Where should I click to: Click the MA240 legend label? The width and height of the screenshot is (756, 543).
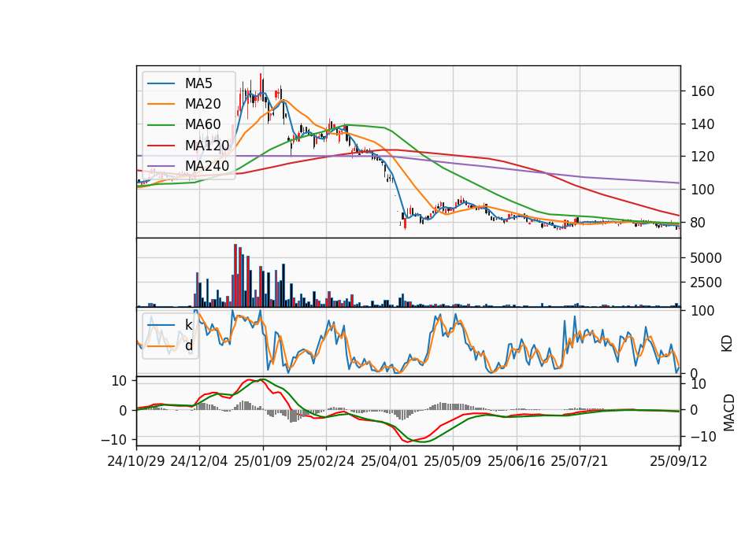207,166
